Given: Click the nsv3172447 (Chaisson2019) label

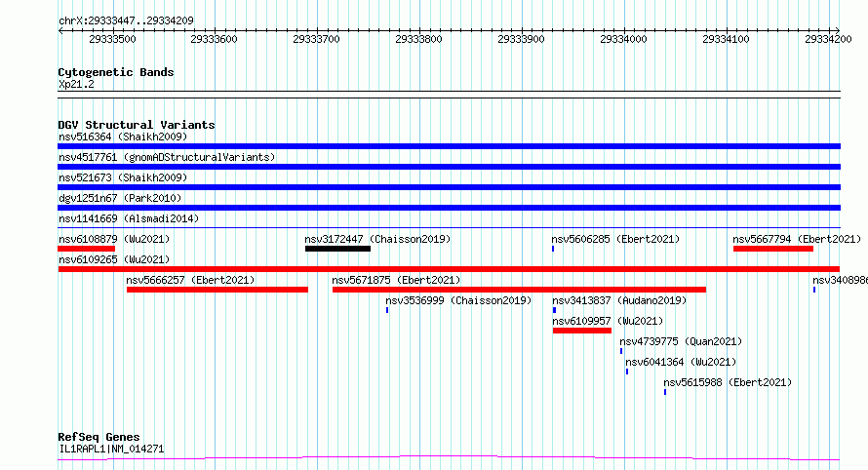Looking at the screenshot, I should 377,239.
